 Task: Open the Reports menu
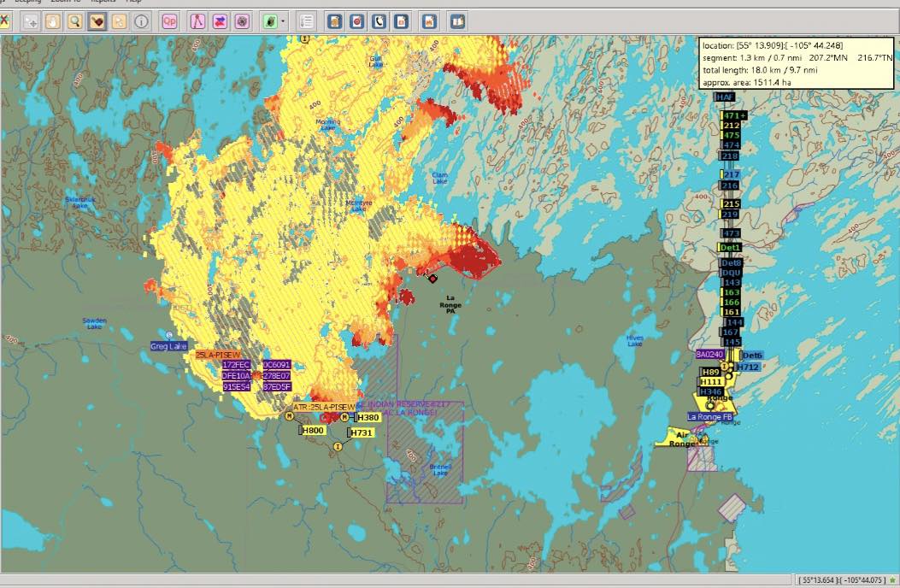point(103,2)
